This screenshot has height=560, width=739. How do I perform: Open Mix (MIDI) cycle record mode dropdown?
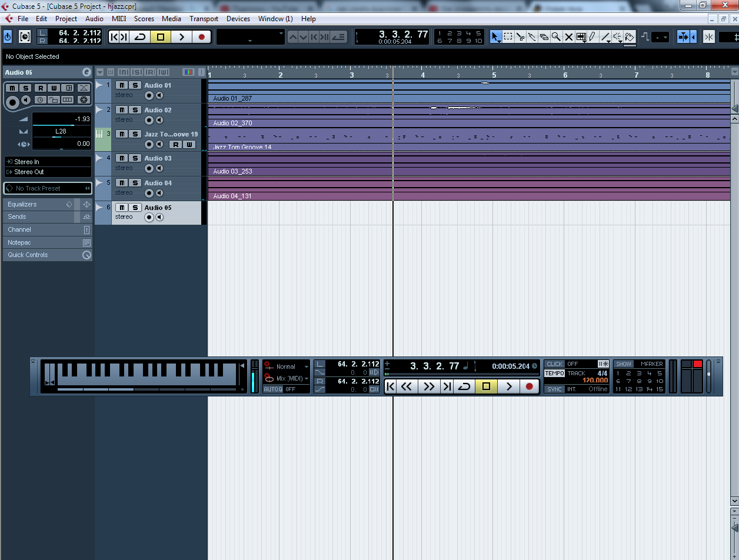(x=287, y=378)
